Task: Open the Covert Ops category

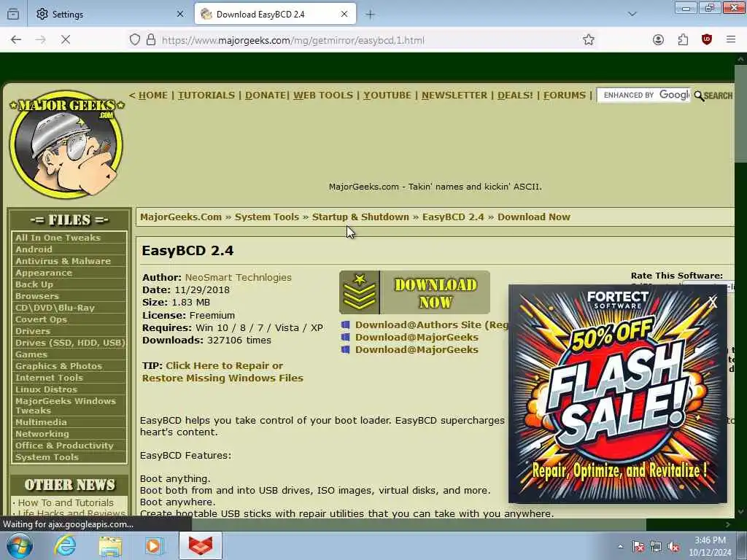Action: click(x=41, y=319)
